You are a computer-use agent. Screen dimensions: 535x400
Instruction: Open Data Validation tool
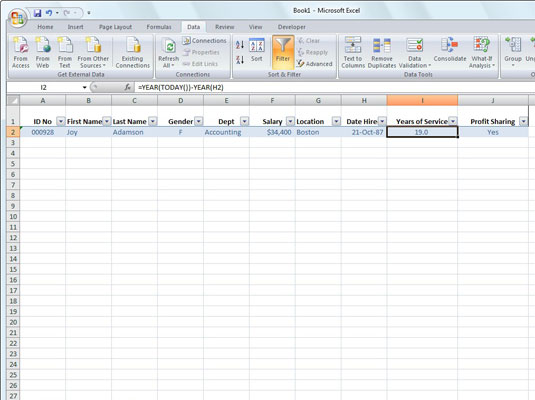click(415, 53)
